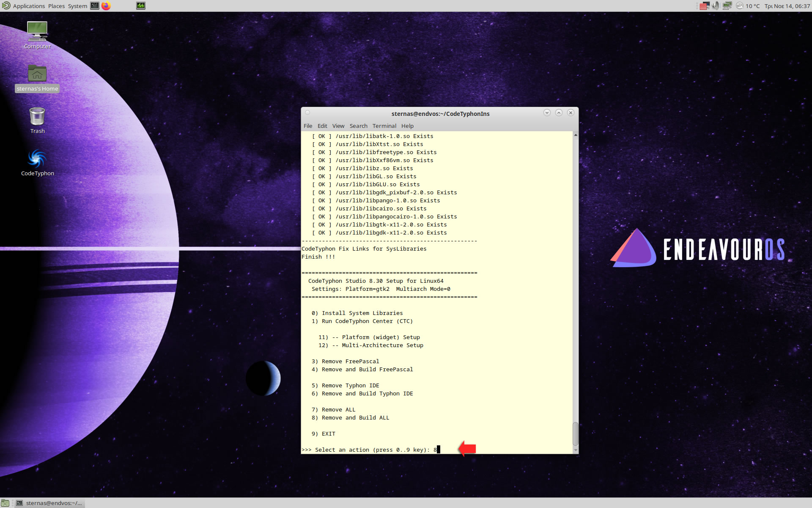The width and height of the screenshot is (812, 508).
Task: Click the libatk-1.0.so Exists line
Action: pos(373,136)
